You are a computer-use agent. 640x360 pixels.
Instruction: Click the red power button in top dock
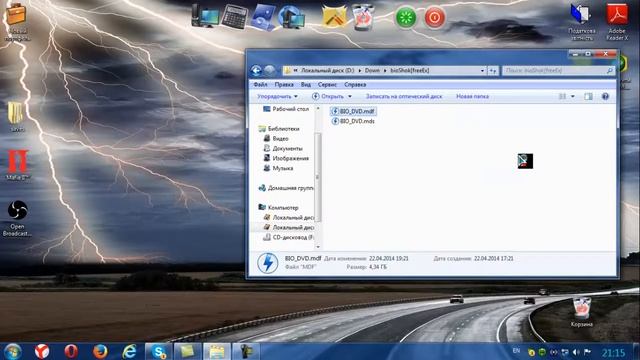pos(435,18)
